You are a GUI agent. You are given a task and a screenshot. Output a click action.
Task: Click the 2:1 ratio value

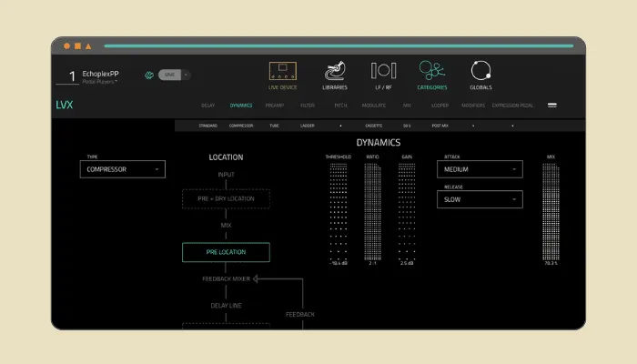tap(372, 264)
